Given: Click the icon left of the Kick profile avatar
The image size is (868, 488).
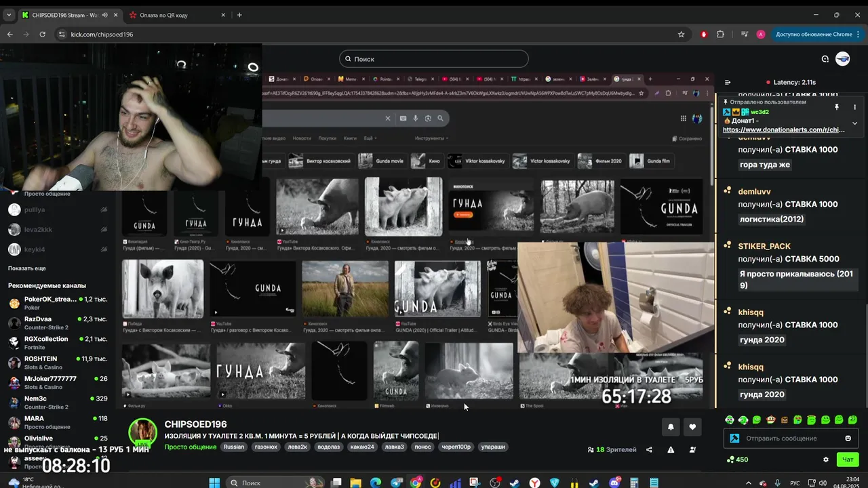Looking at the screenshot, I should click(x=825, y=59).
